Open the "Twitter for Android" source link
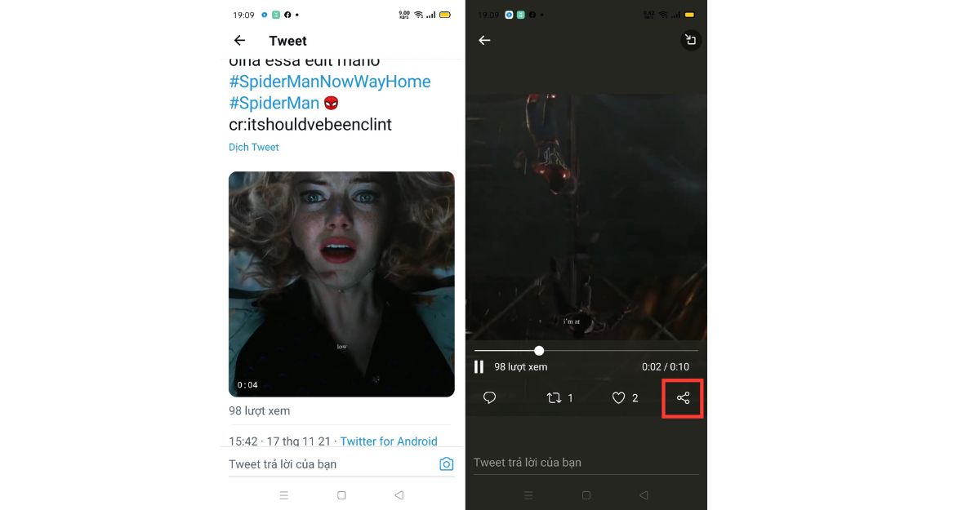Viewport: 980px width, 510px height. point(389,441)
